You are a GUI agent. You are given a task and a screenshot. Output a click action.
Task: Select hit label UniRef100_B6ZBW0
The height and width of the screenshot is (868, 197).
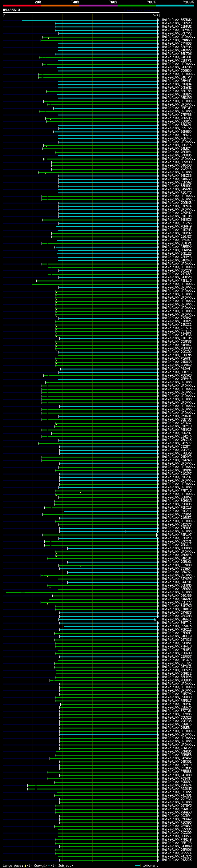(177, 20)
